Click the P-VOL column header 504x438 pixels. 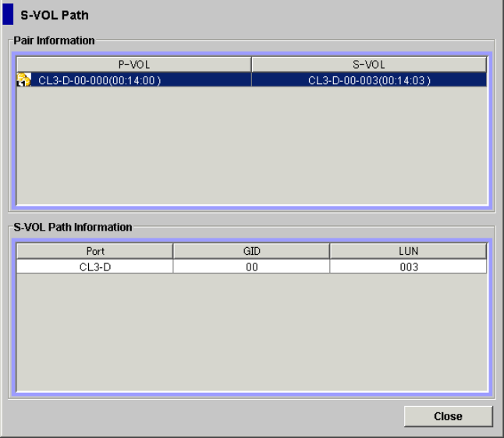pos(134,65)
